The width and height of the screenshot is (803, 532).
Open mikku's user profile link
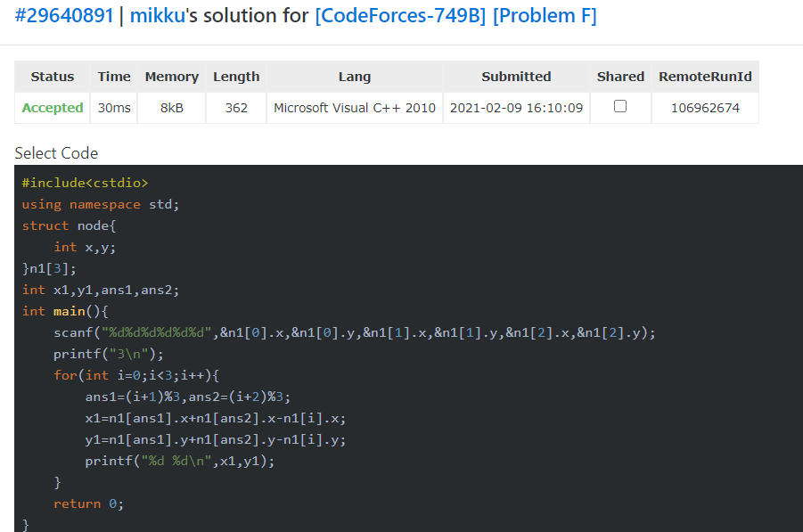[x=157, y=16]
